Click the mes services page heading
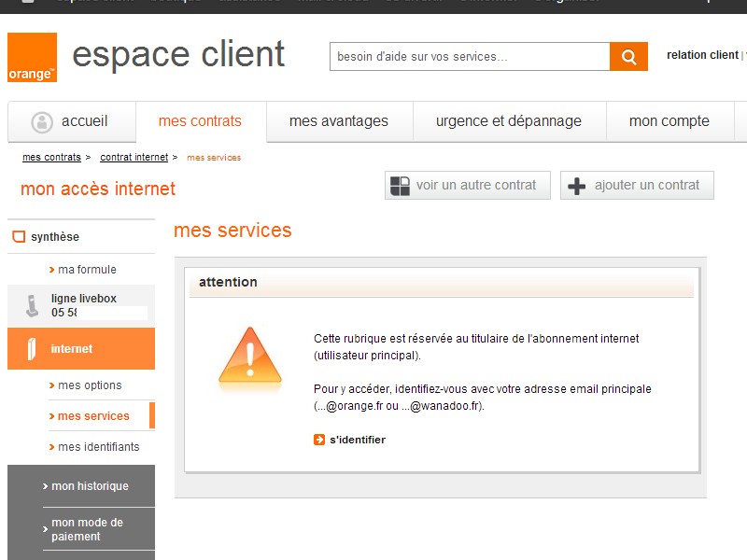The height and width of the screenshot is (560, 747). click(x=233, y=231)
